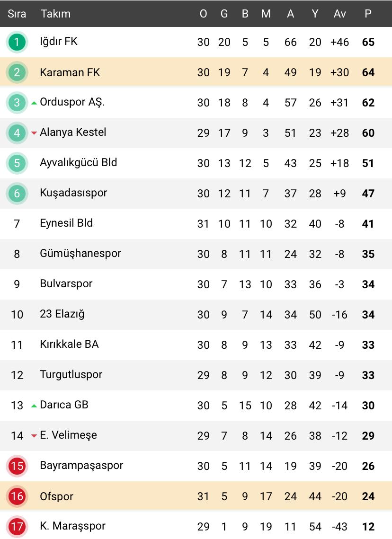Image resolution: width=392 pixels, height=539 pixels.
Task: Click the K. Maraşspor team name
Action: point(72,526)
